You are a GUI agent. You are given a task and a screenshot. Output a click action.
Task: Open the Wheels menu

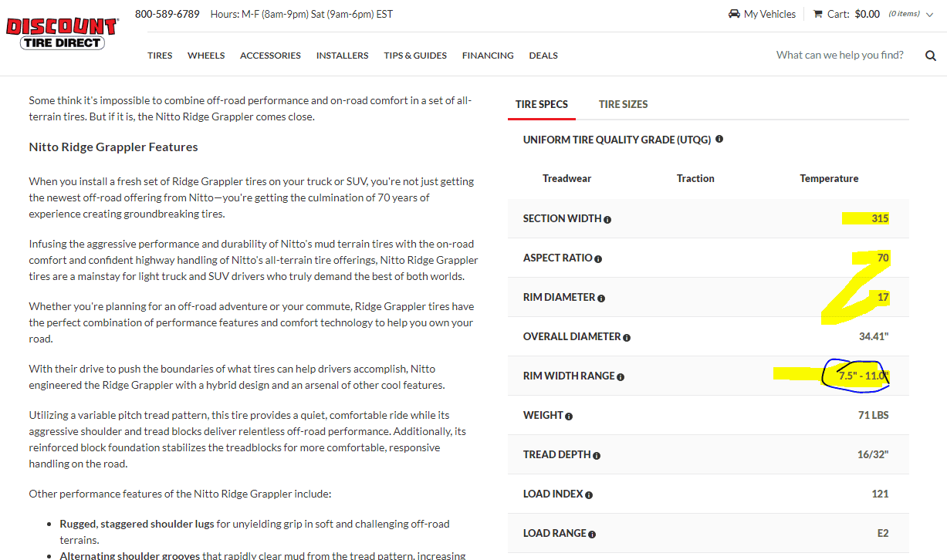[206, 56]
